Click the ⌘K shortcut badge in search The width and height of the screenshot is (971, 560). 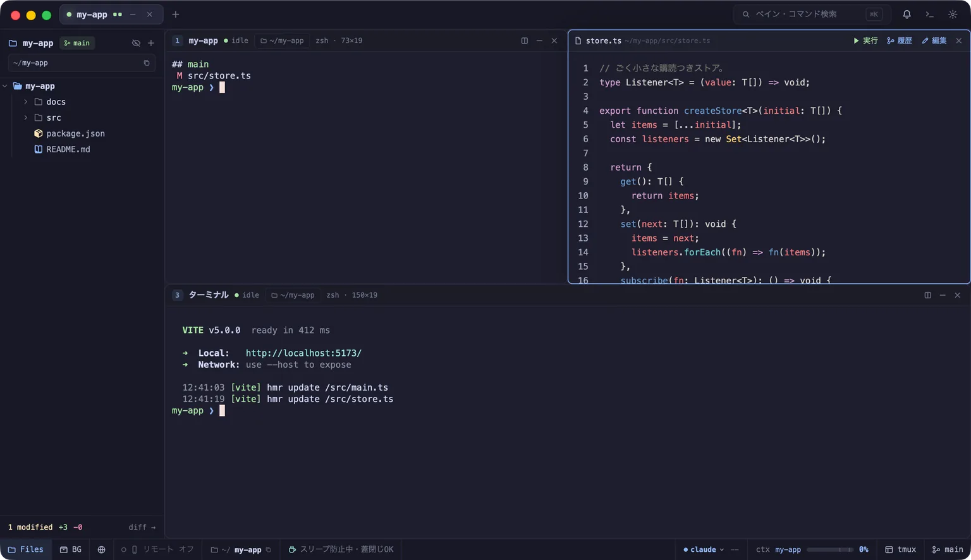pyautogui.click(x=874, y=14)
